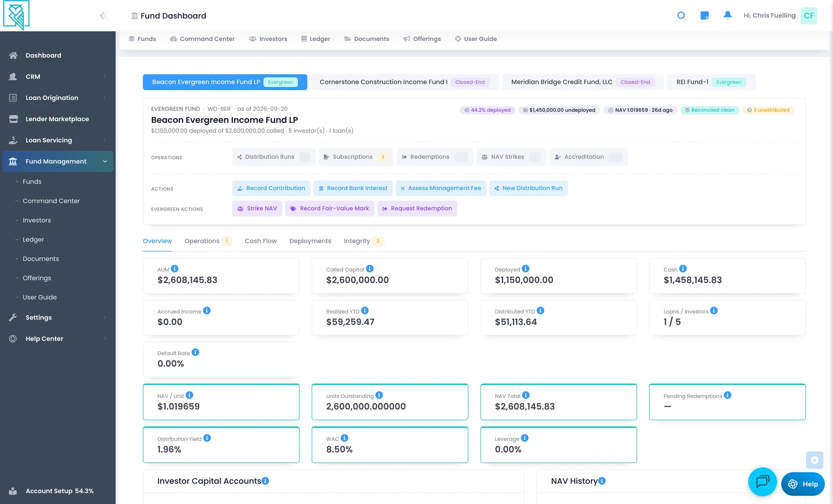Viewport: 833px width, 504px height.
Task: Open the Deployments tab
Action: (x=310, y=241)
